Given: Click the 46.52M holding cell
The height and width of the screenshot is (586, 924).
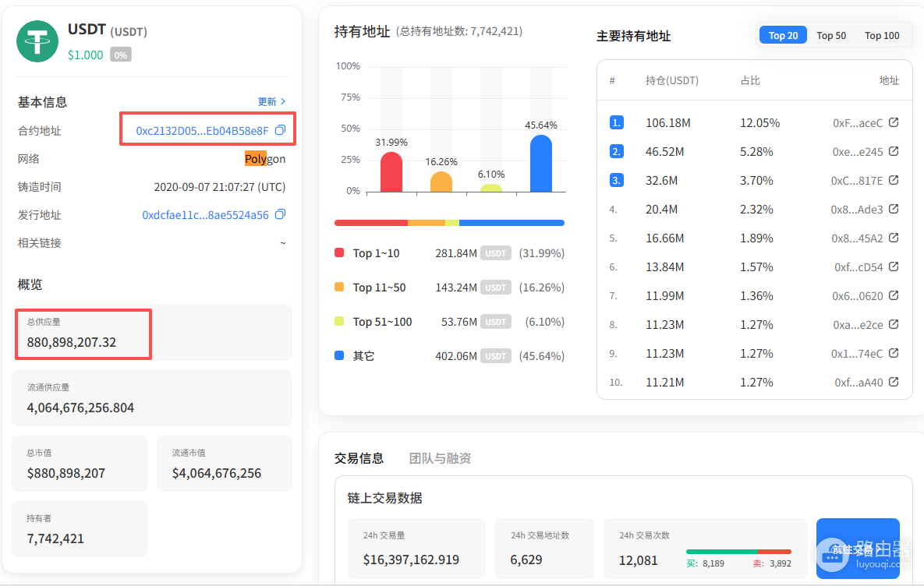Looking at the screenshot, I should 664,151.
